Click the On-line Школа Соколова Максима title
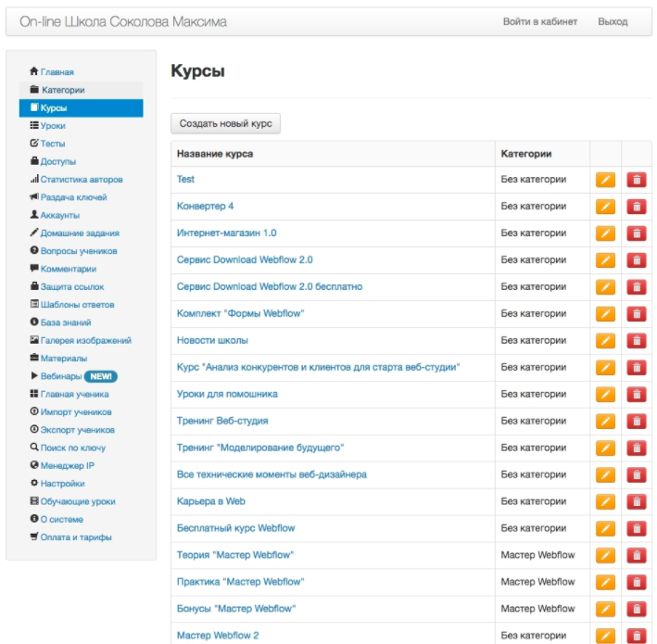 coord(123,21)
